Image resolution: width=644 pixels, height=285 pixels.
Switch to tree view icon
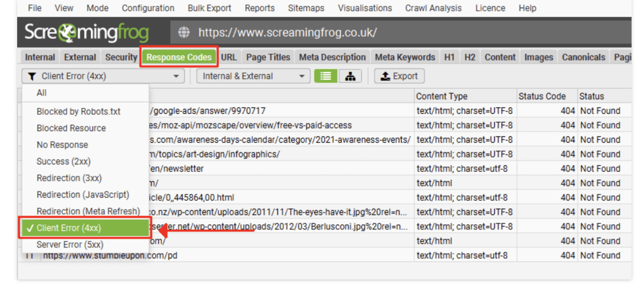pyautogui.click(x=350, y=76)
